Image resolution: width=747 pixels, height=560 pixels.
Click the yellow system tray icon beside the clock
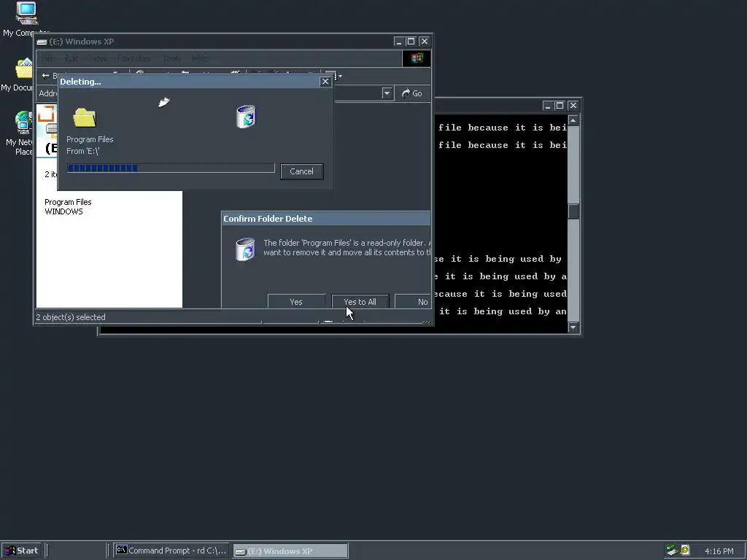point(685,550)
